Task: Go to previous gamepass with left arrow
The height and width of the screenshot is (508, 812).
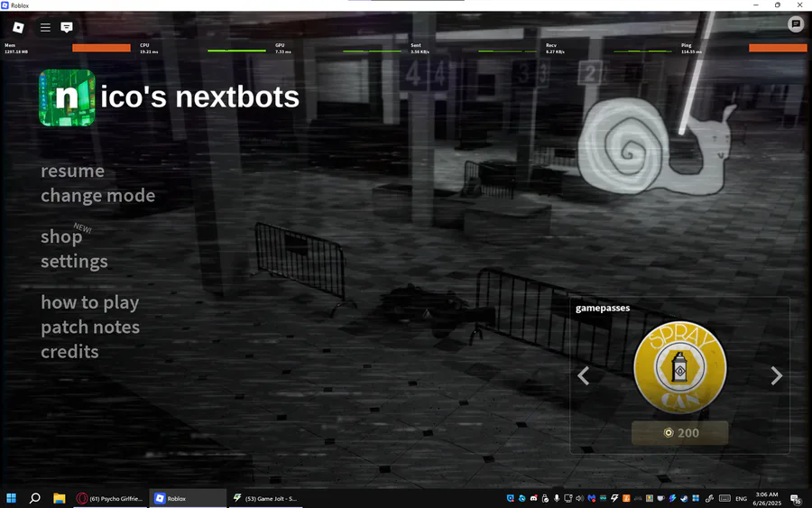Action: click(x=584, y=376)
